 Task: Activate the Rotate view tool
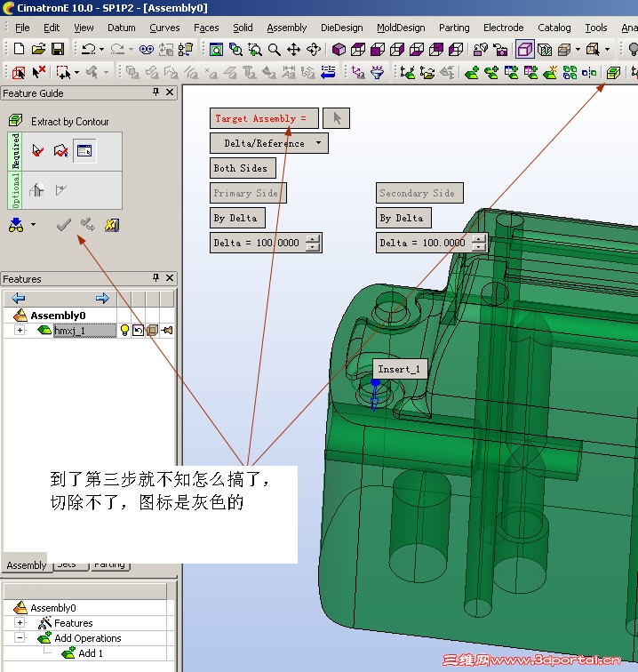pos(314,50)
